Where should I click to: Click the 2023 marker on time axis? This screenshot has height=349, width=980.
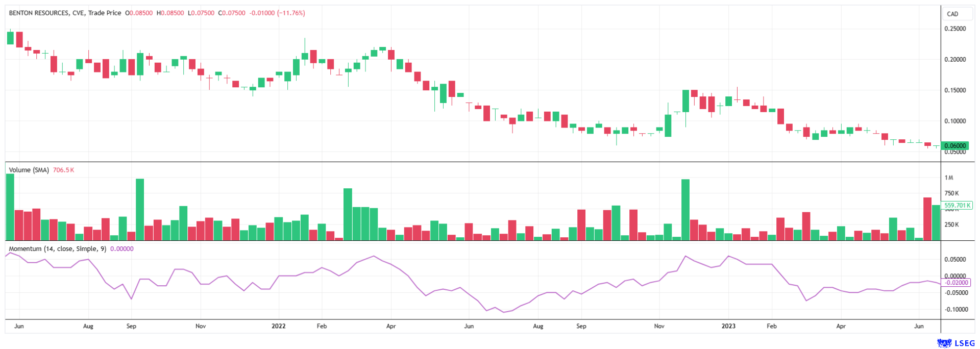728,326
